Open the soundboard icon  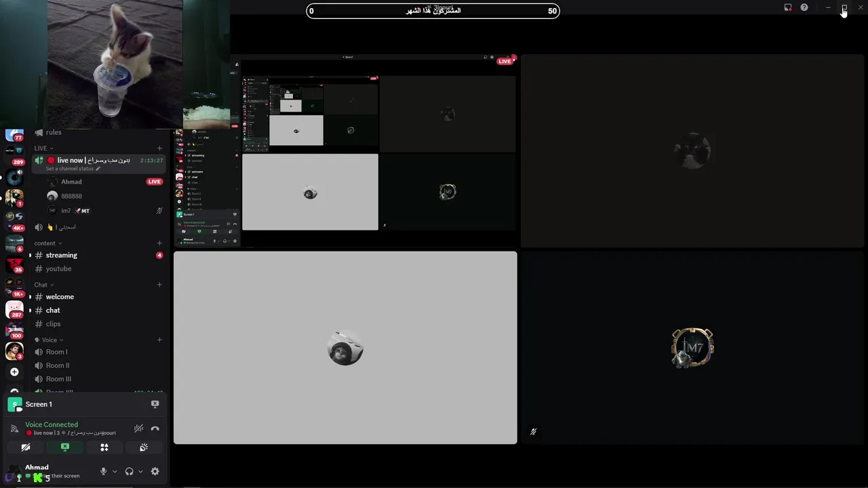144,447
